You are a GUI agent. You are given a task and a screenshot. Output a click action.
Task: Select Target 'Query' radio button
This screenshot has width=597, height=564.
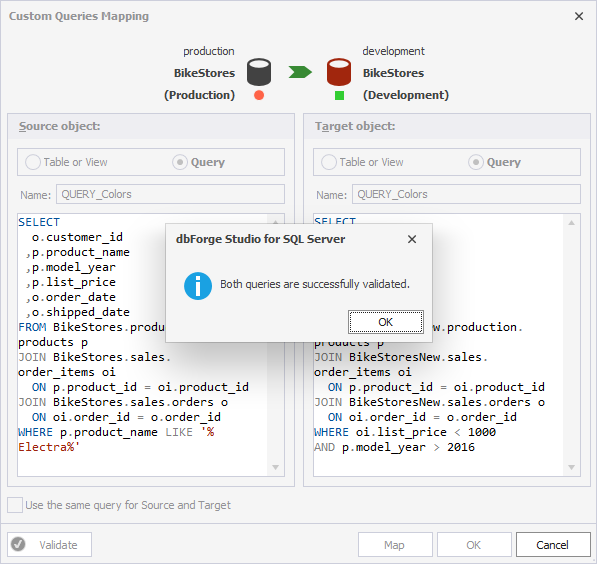(476, 162)
